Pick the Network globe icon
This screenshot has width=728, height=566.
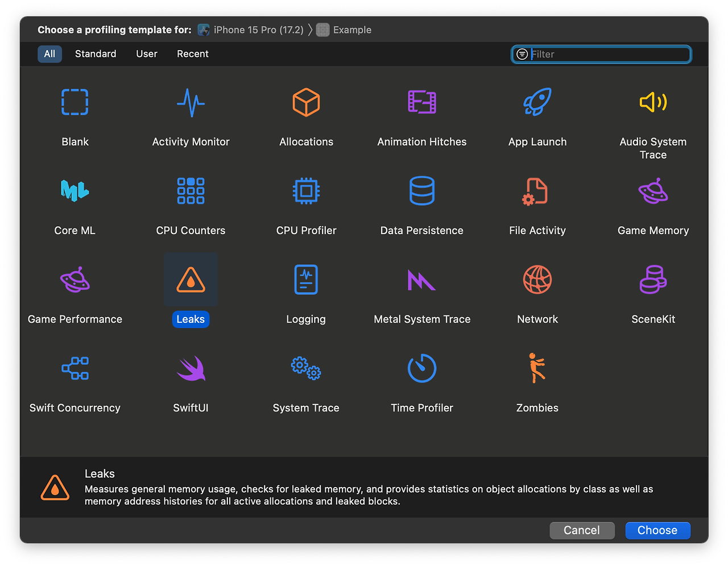(537, 280)
